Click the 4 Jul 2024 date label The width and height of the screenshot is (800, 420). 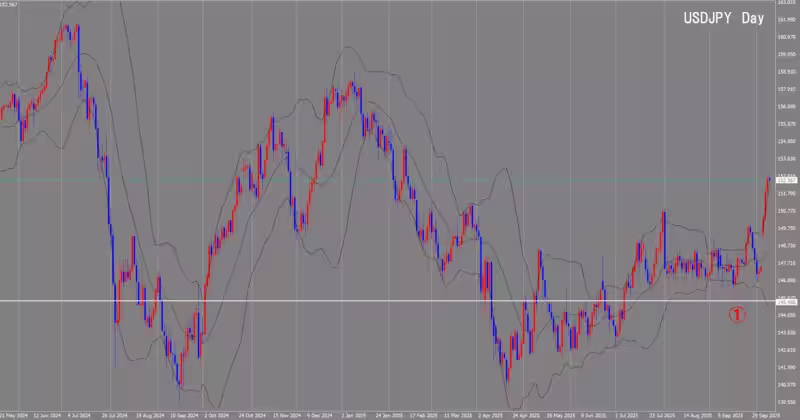point(80,413)
